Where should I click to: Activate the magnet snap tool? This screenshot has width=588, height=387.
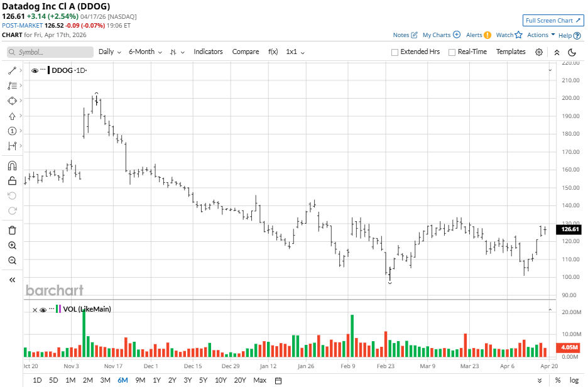click(12, 166)
